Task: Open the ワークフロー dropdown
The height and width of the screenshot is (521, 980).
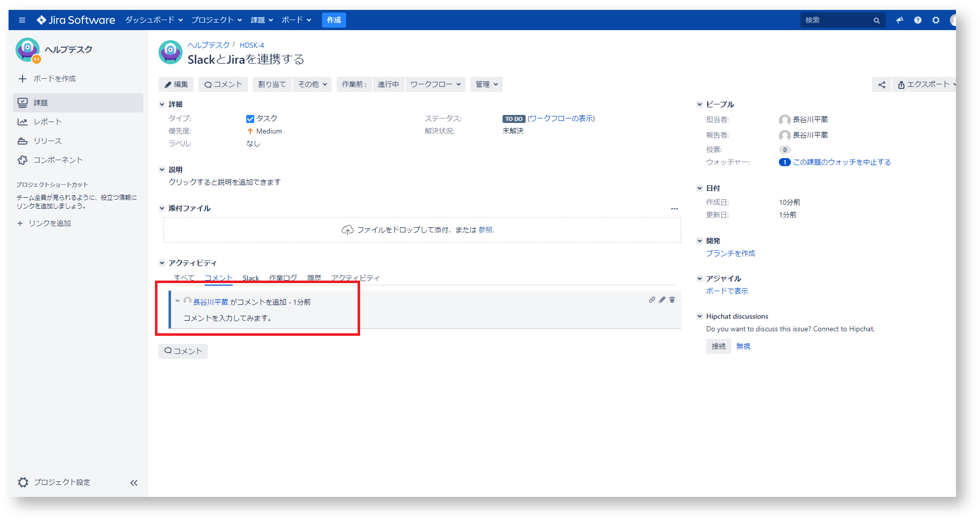Action: pyautogui.click(x=435, y=84)
